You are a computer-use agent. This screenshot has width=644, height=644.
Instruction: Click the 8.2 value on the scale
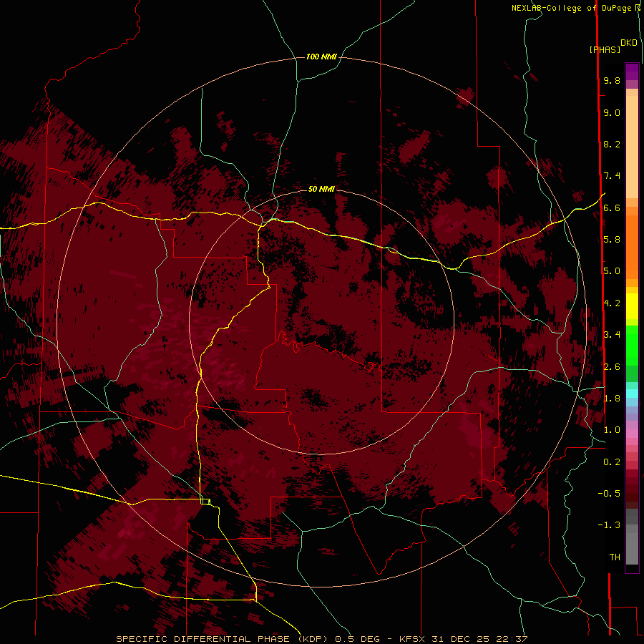(612, 144)
